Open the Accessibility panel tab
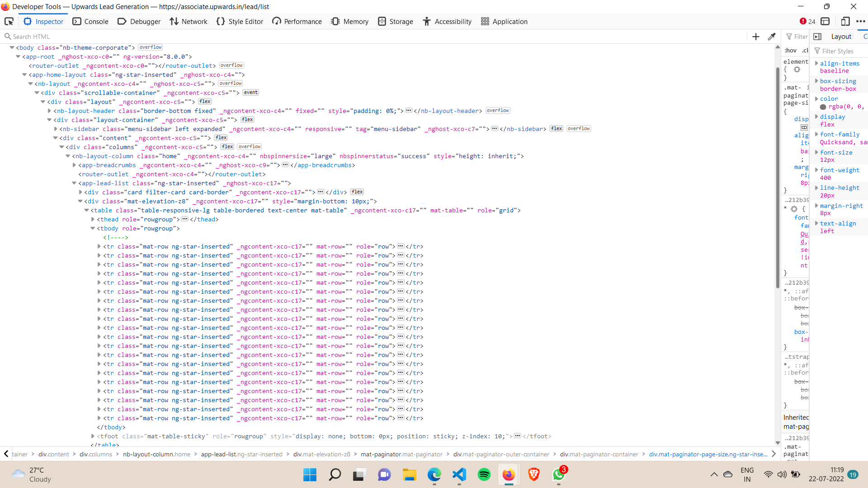The height and width of the screenshot is (488, 868). [447, 21]
